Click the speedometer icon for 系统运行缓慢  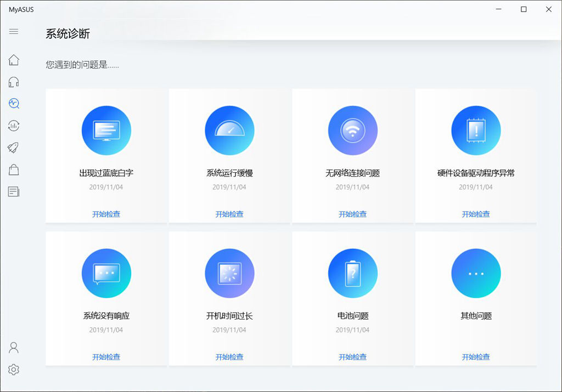(x=229, y=130)
